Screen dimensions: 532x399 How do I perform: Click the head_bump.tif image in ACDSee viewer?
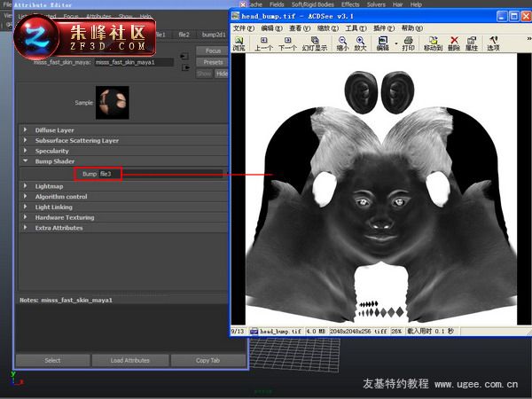pyautogui.click(x=381, y=189)
